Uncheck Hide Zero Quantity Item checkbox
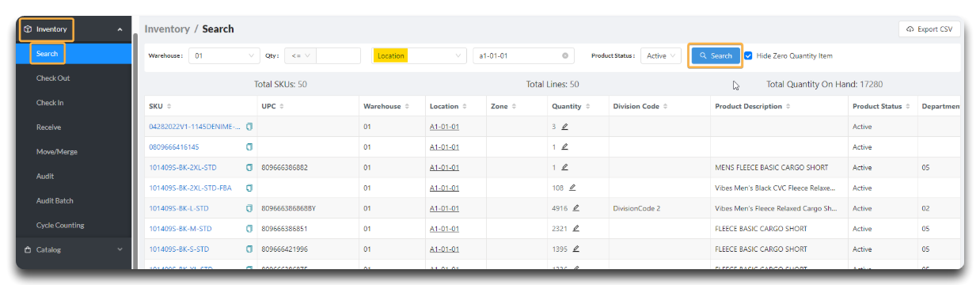This screenshot has height=285, width=980. pyautogui.click(x=748, y=55)
